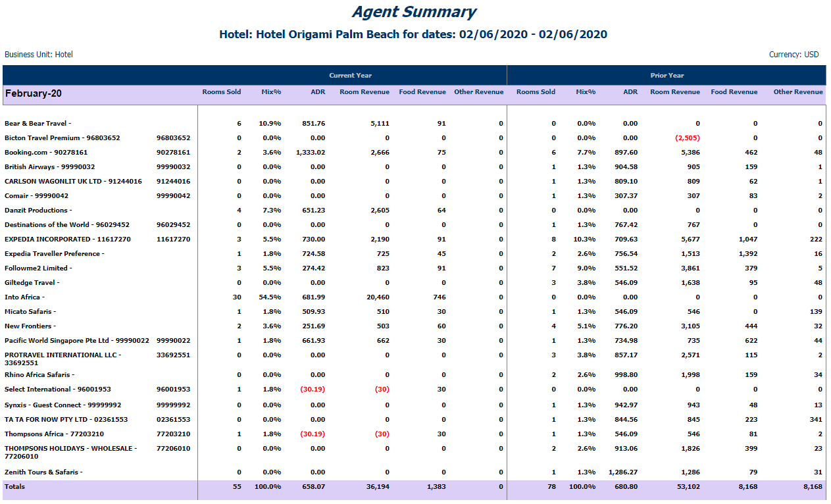Viewport: 831px width, 504px height.
Task: Select Protravel prior ADR '857.17'
Action: (x=625, y=355)
